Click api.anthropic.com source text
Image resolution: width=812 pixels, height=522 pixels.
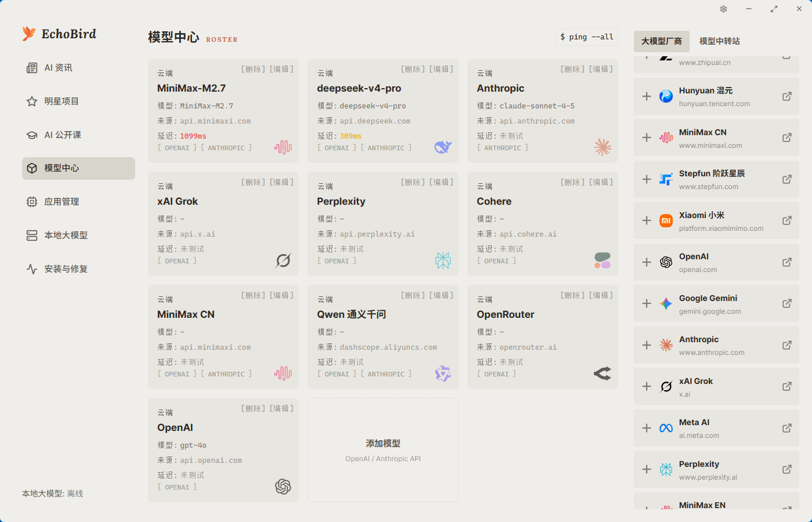[537, 121]
